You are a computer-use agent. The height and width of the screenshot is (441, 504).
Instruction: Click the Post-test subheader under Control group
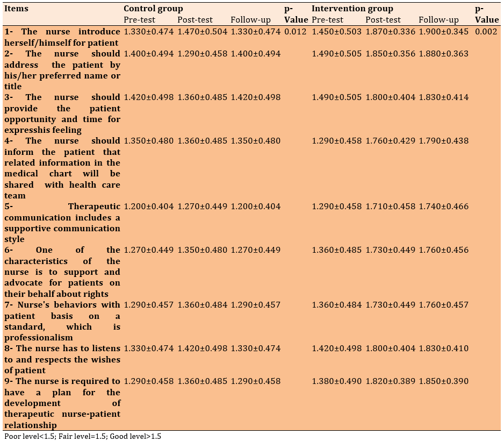pyautogui.click(x=195, y=20)
